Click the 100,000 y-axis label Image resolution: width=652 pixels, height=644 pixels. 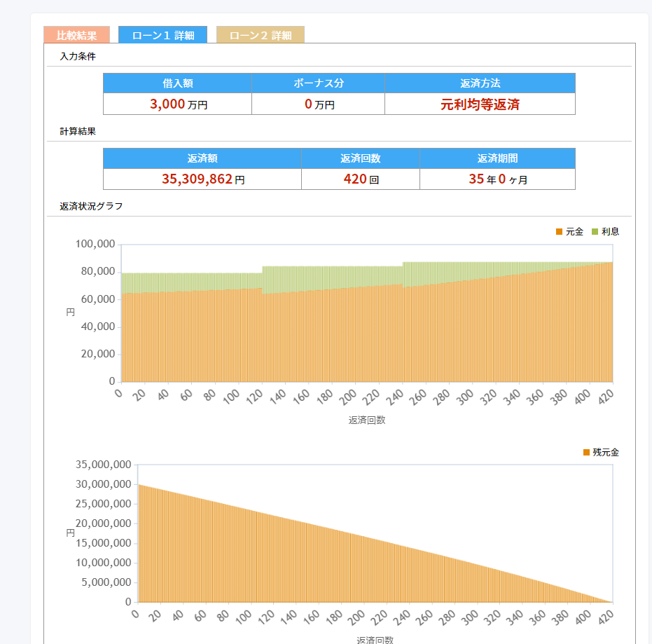click(x=95, y=245)
